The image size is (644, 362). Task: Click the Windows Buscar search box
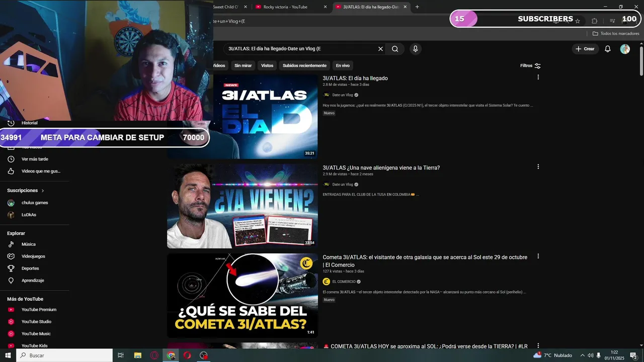pos(64,355)
